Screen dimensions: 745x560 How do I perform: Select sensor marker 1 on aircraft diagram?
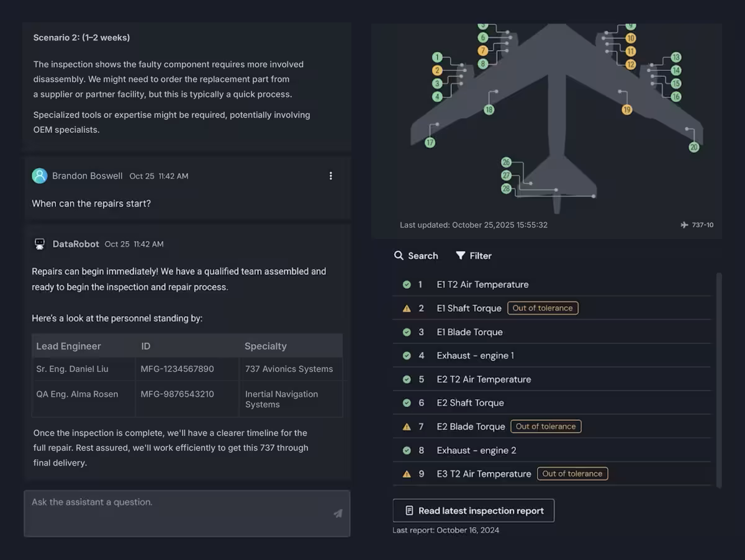(x=437, y=57)
